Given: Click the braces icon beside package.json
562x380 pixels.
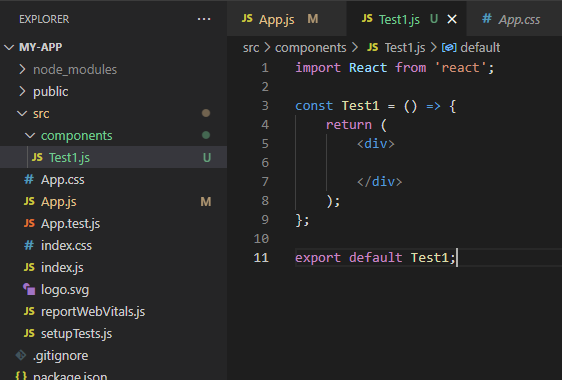Looking at the screenshot, I should [x=21, y=375].
